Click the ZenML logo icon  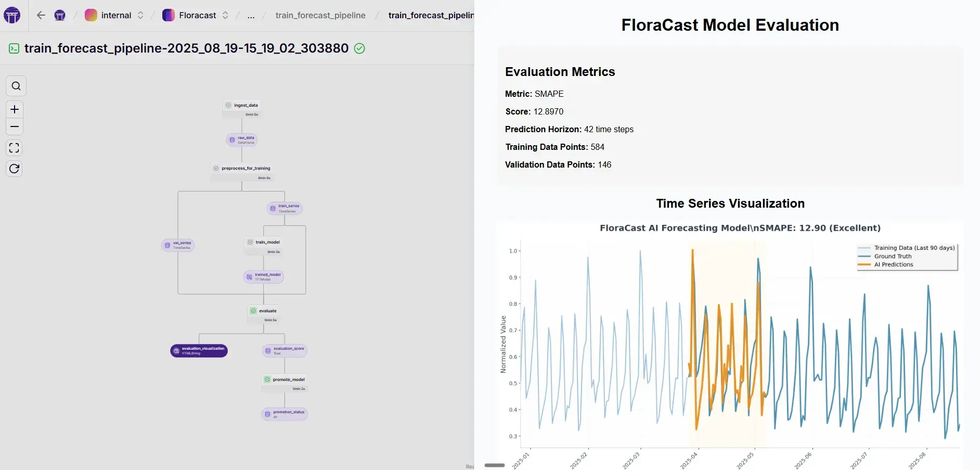[x=12, y=16]
